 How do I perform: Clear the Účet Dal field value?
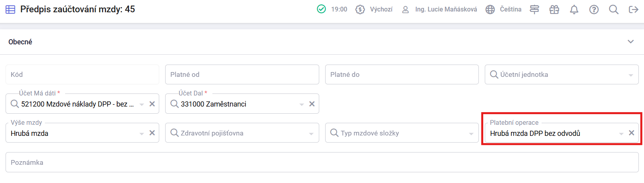312,104
